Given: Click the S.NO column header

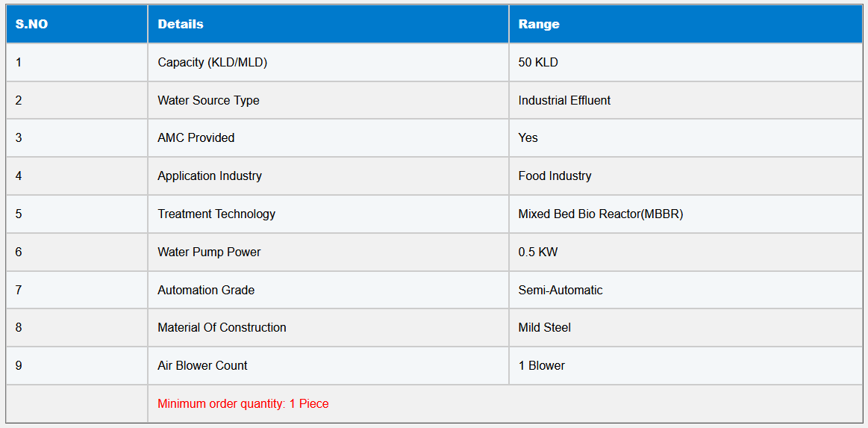Looking at the screenshot, I should click(x=31, y=24).
